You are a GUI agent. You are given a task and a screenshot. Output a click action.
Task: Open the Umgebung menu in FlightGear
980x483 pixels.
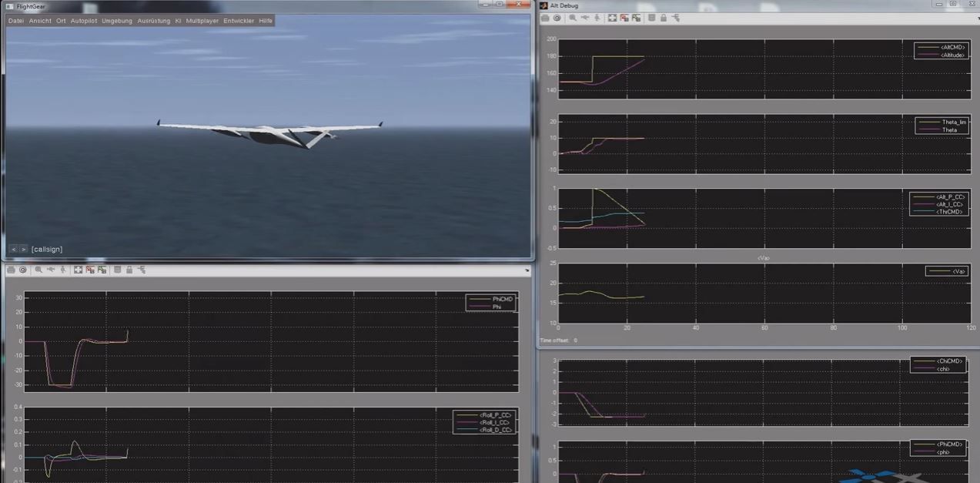117,21
